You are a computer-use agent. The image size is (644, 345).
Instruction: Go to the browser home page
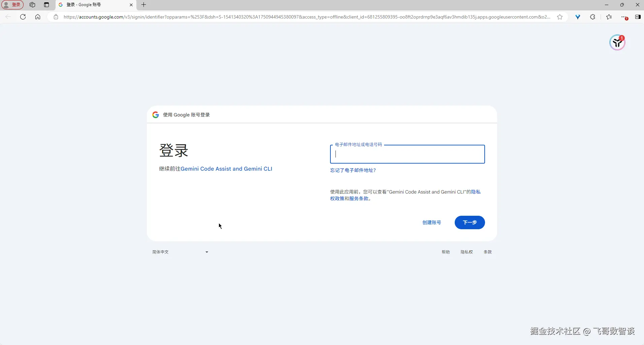[38, 17]
